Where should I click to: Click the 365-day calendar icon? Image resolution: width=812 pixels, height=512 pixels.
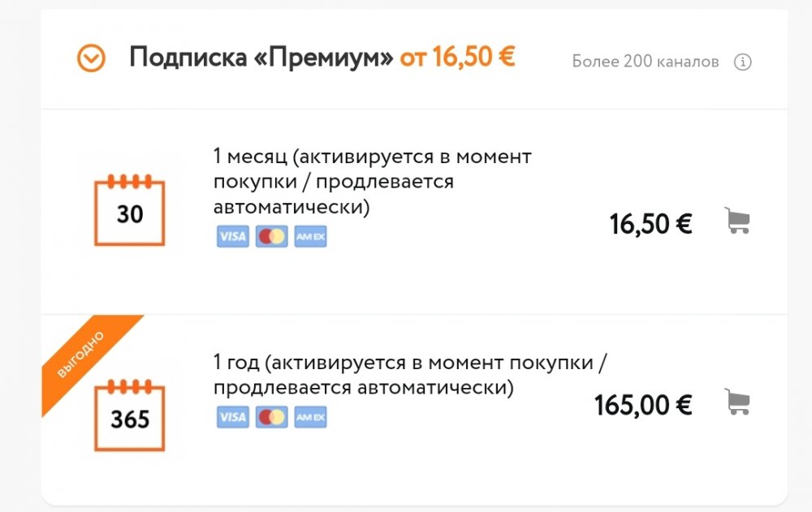coord(130,414)
